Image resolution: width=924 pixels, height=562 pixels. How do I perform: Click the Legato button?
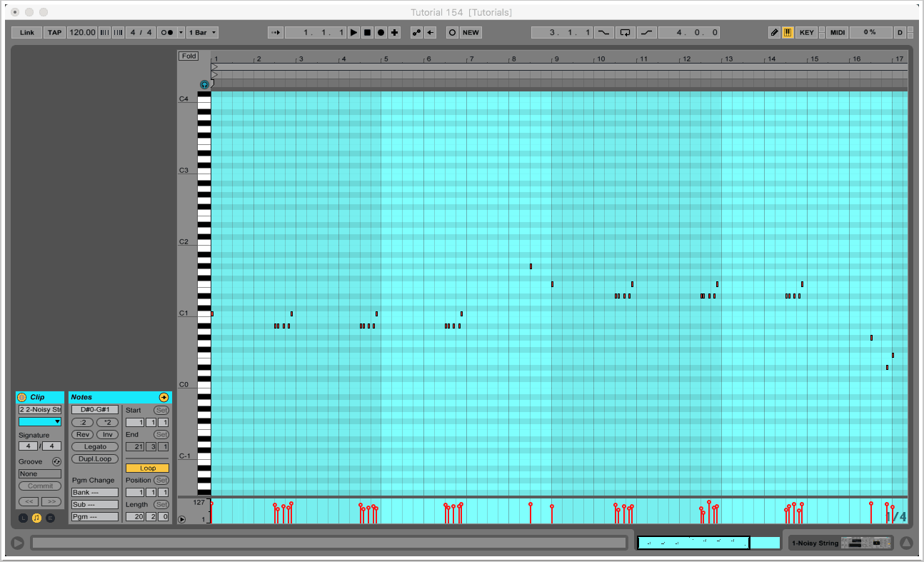[95, 446]
